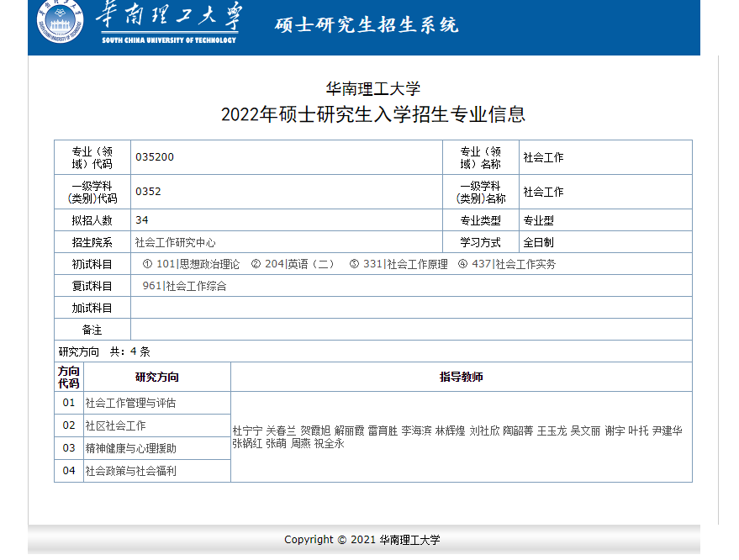Click the 方向代码 column header
The width and height of the screenshot is (739, 560).
[x=69, y=377]
